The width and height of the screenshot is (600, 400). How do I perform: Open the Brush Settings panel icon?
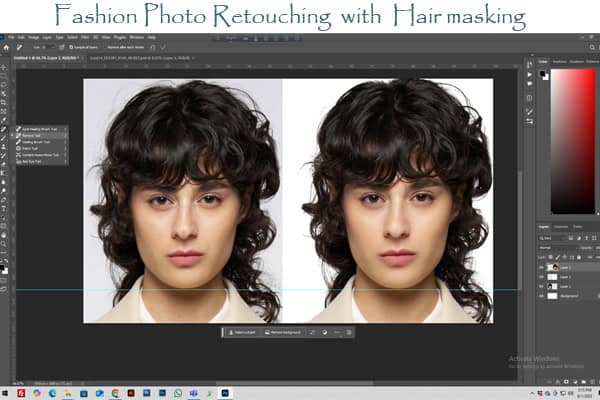pyautogui.click(x=530, y=111)
